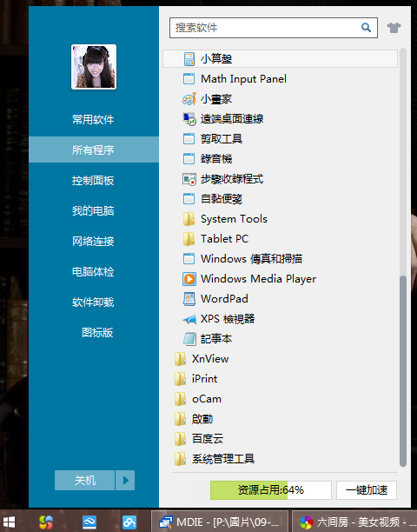Open 遠端桌面連線 remote desktop icon
Viewport: 417px width, 532px height.
click(189, 119)
